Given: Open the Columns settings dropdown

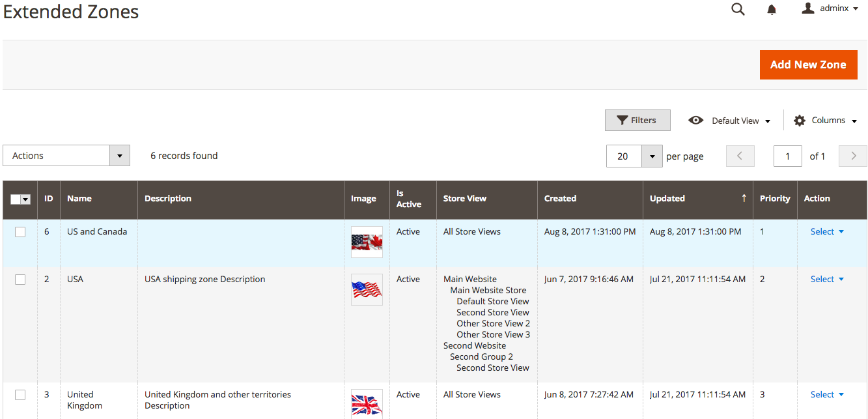Looking at the screenshot, I should click(x=825, y=121).
